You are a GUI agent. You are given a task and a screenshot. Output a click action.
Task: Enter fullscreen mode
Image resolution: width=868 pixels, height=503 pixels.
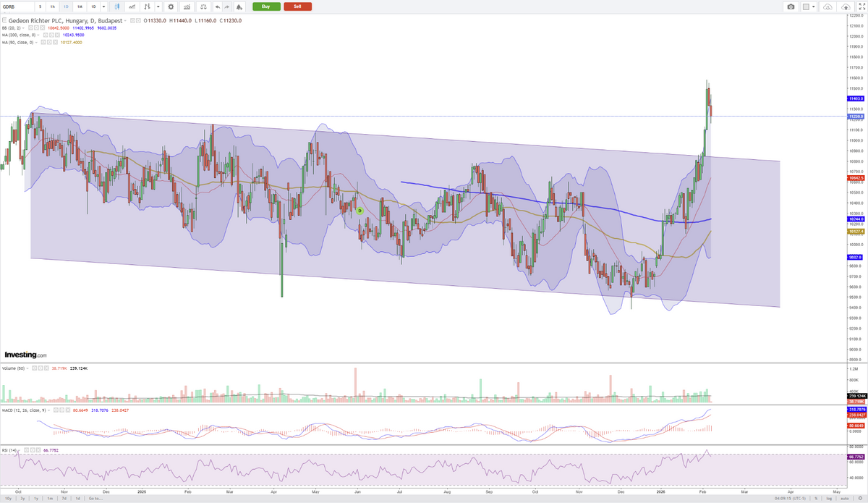(x=860, y=7)
